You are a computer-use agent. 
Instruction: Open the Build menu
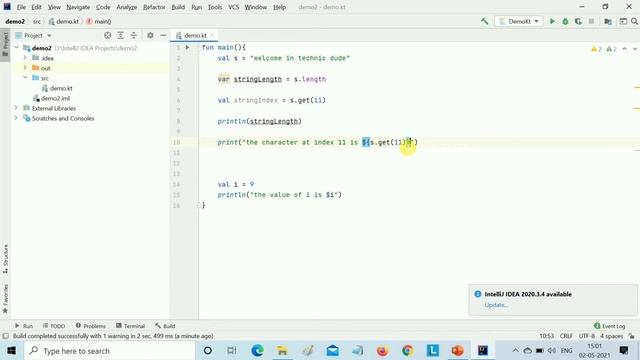coord(178,7)
